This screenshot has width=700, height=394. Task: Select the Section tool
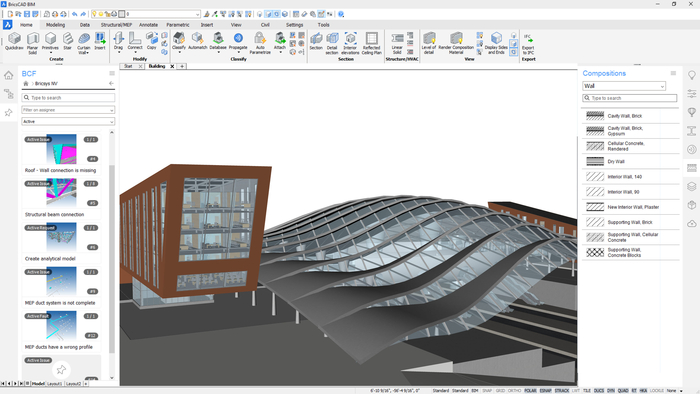tap(316, 41)
